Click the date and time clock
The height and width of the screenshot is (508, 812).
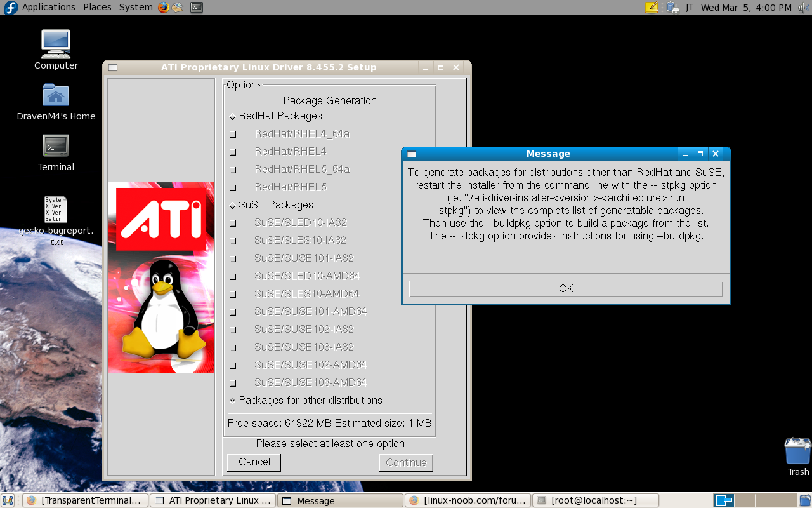[746, 8]
